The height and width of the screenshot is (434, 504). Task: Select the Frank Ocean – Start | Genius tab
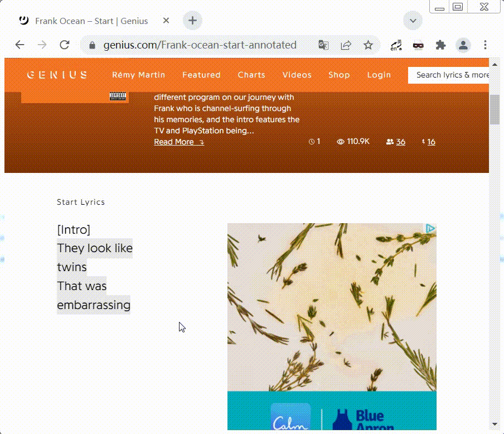pyautogui.click(x=91, y=21)
